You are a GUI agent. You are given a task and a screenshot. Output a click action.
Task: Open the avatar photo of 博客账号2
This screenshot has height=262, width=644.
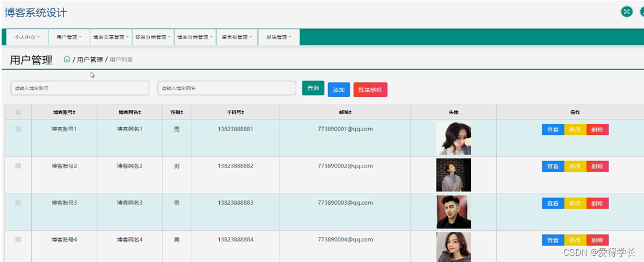[x=453, y=175]
